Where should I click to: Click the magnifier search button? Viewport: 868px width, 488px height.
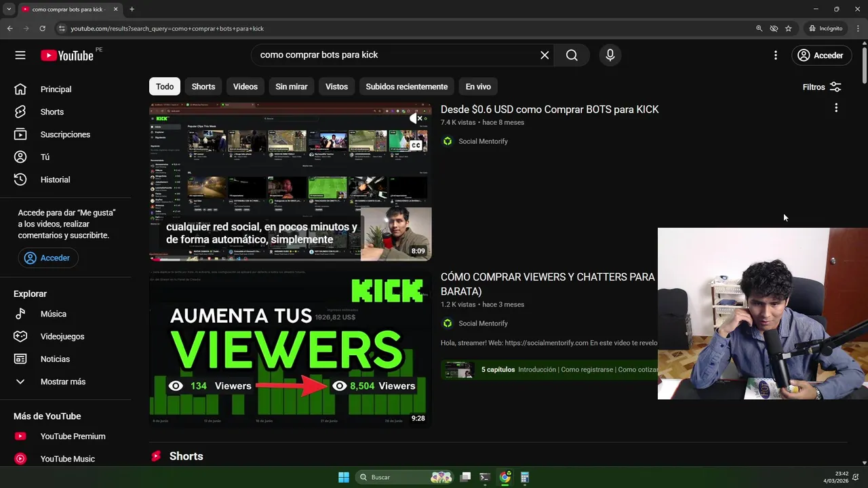[572, 56]
